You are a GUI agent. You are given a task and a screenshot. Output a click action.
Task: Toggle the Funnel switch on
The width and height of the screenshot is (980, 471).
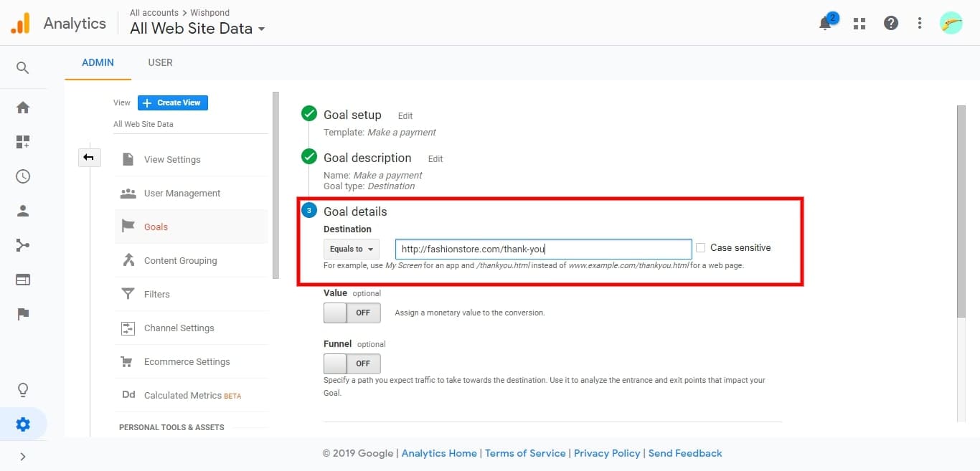[352, 363]
